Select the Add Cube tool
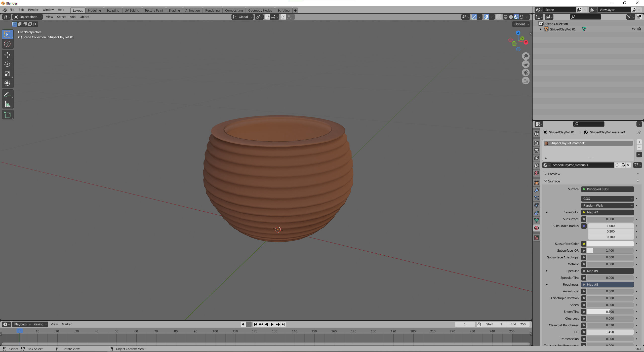 pyautogui.click(x=7, y=115)
